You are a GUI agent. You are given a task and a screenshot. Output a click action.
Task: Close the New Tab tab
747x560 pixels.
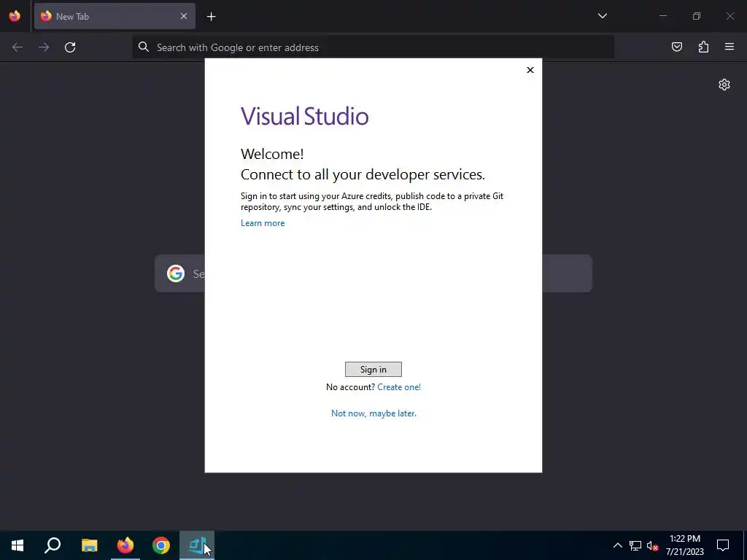coord(183,16)
